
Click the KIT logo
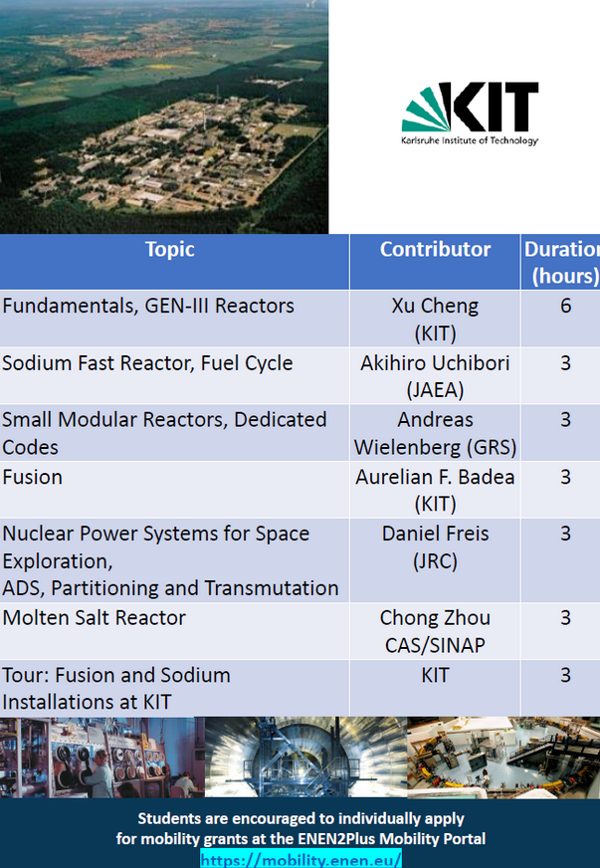click(x=470, y=114)
